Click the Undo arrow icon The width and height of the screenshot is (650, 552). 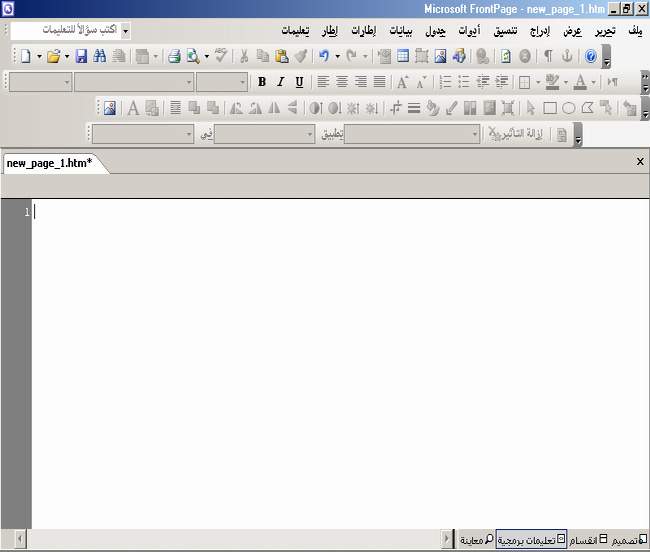pyautogui.click(x=324, y=57)
